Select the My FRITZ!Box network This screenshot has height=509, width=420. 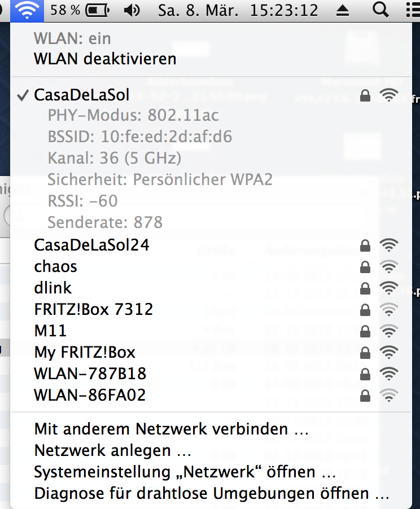pyautogui.click(x=211, y=352)
